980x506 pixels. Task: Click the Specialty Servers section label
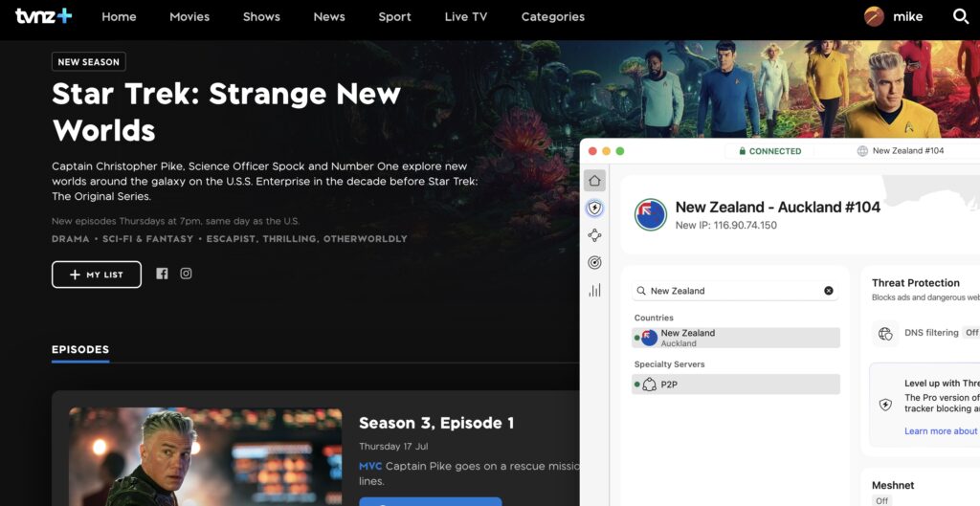(x=669, y=364)
